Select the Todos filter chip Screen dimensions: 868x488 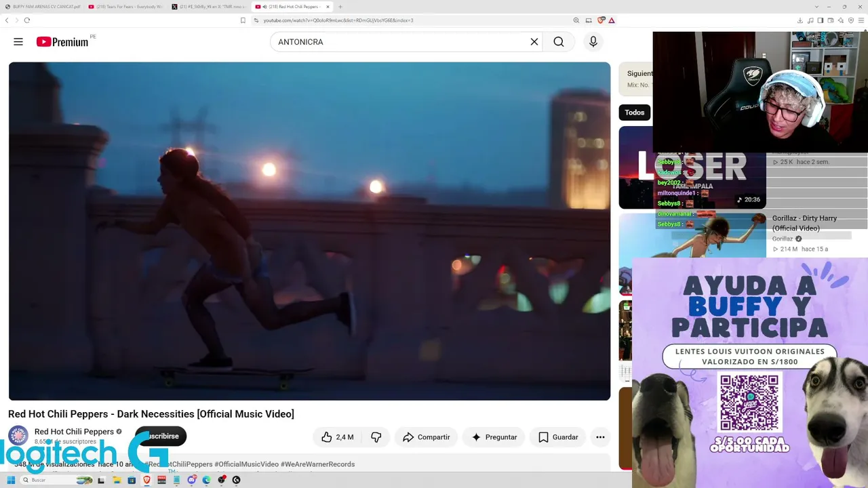[x=635, y=113]
